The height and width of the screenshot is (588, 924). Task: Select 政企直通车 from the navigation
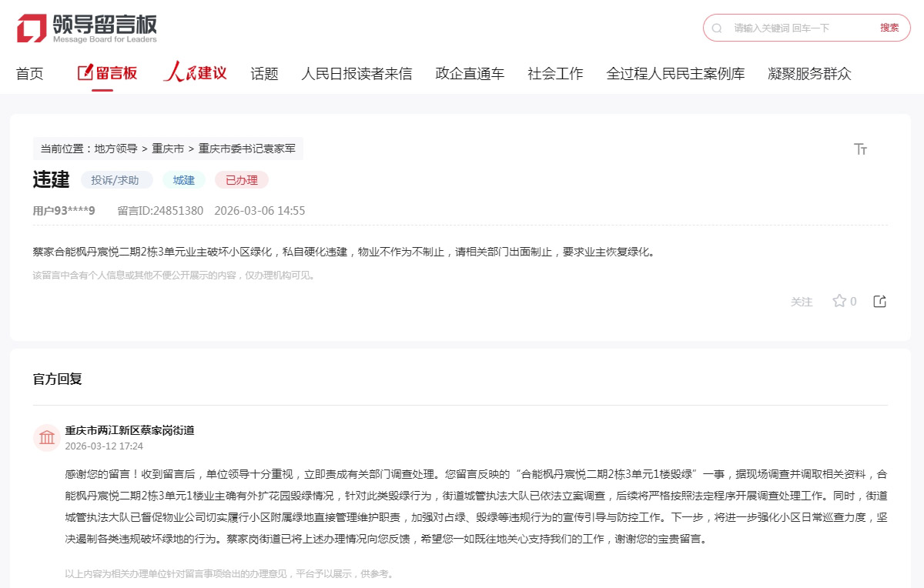tap(470, 73)
